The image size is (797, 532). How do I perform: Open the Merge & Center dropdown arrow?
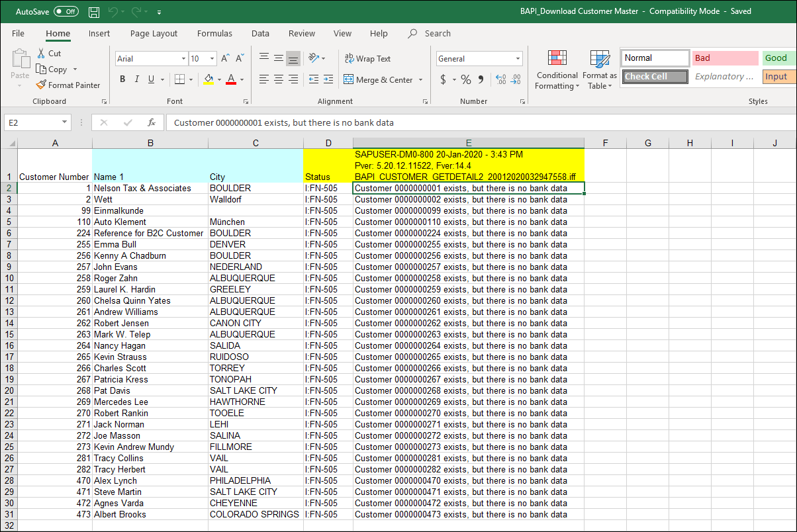coord(420,80)
